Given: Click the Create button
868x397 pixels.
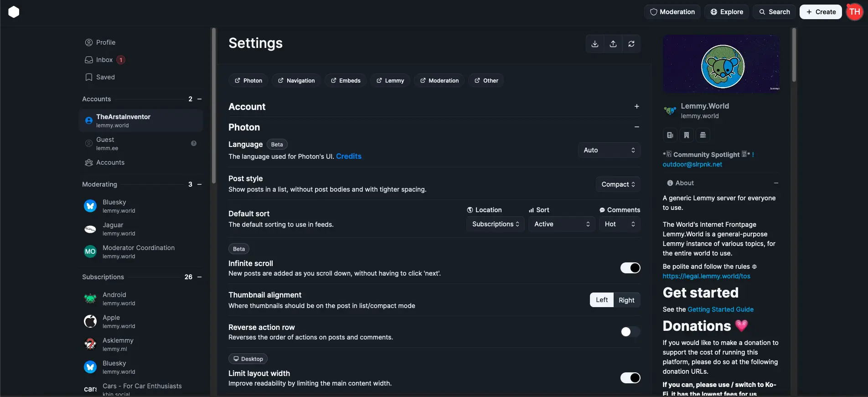Looking at the screenshot, I should point(821,12).
